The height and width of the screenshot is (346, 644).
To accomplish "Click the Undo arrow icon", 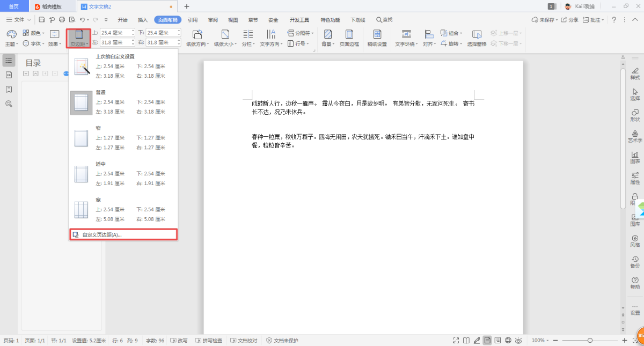I will [82, 20].
